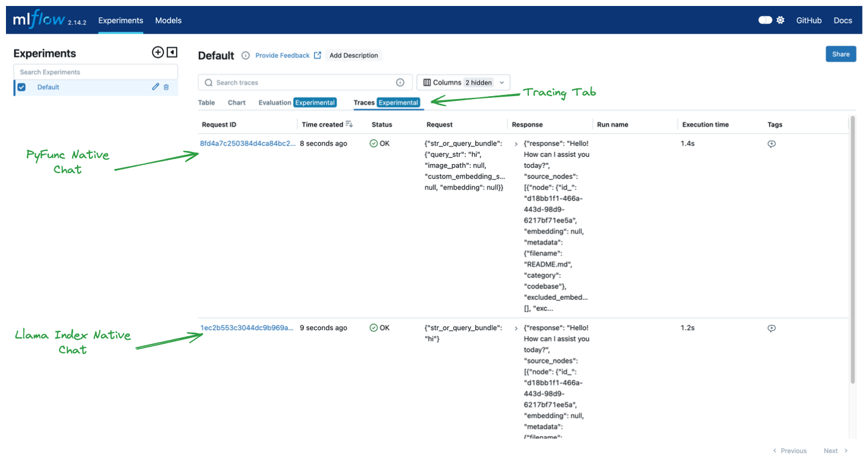Viewport: 868px width, 468px height.
Task: Toggle the Time created sort order
Action: pyautogui.click(x=349, y=124)
